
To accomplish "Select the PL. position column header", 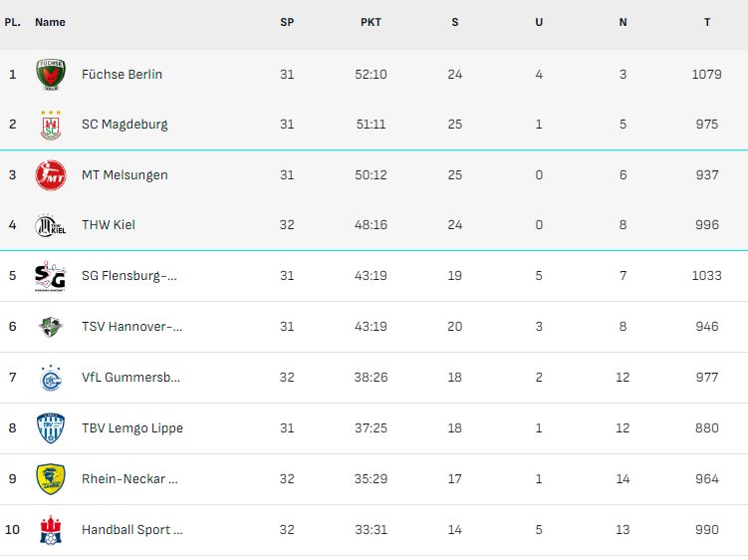I will [12, 23].
